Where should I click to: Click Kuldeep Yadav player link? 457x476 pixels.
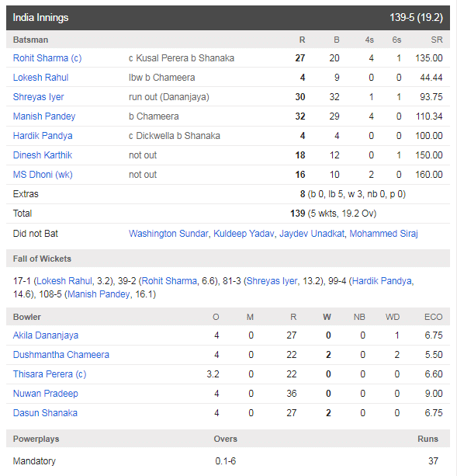click(244, 234)
